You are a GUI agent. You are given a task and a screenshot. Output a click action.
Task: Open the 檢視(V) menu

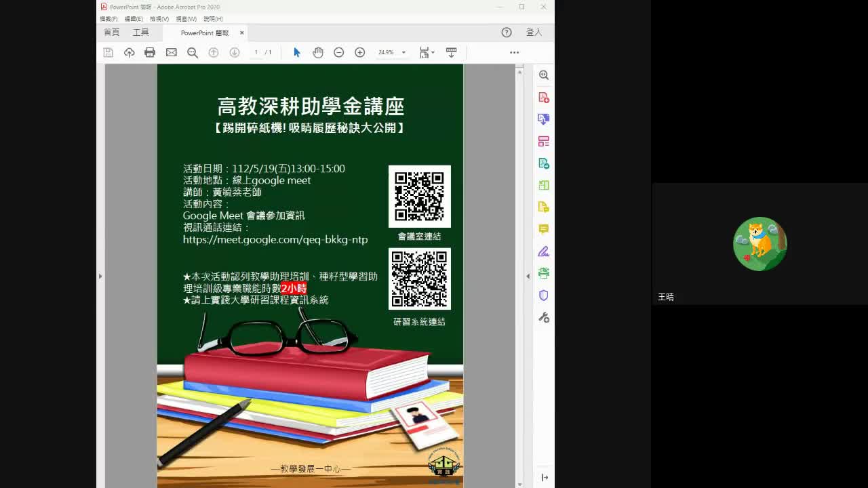[159, 19]
